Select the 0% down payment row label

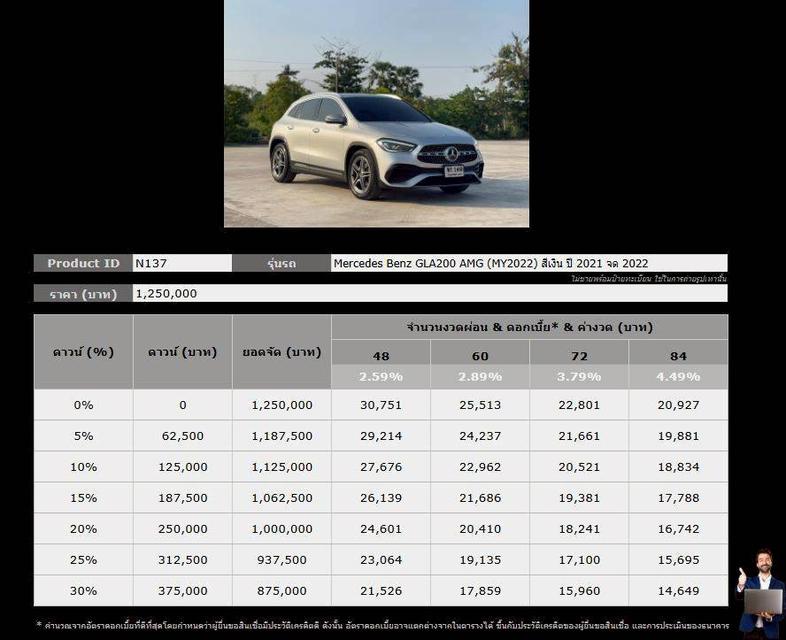pyautogui.click(x=83, y=405)
